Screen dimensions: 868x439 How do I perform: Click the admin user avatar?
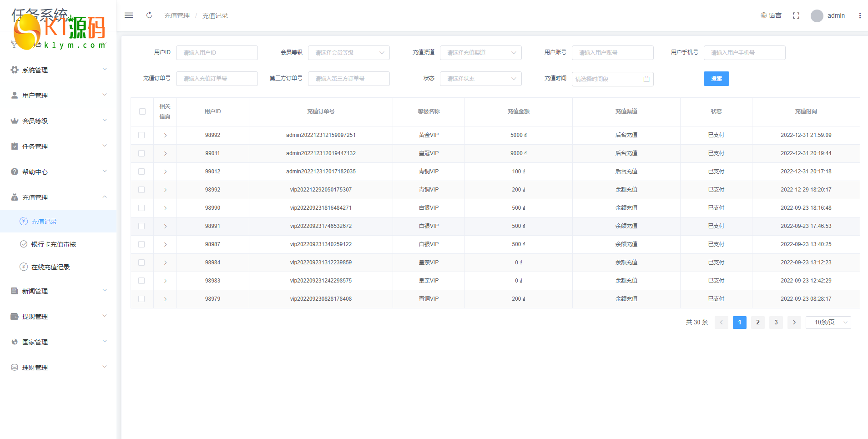pyautogui.click(x=817, y=16)
